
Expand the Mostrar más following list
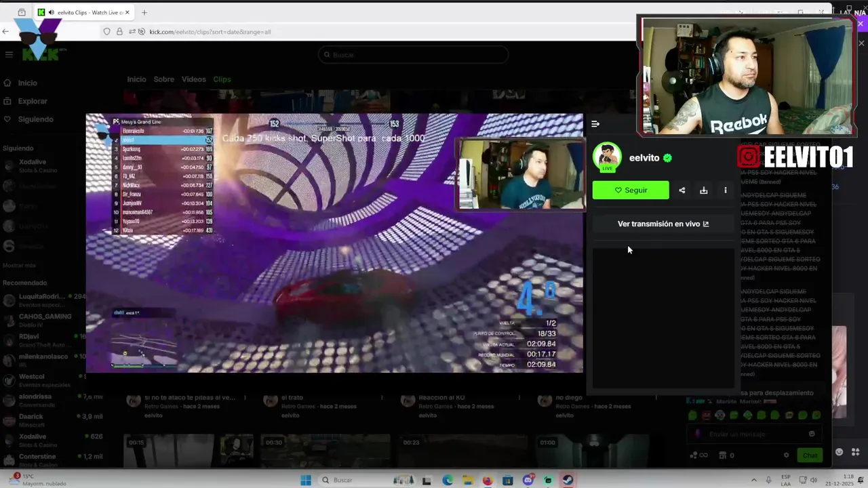click(x=19, y=265)
